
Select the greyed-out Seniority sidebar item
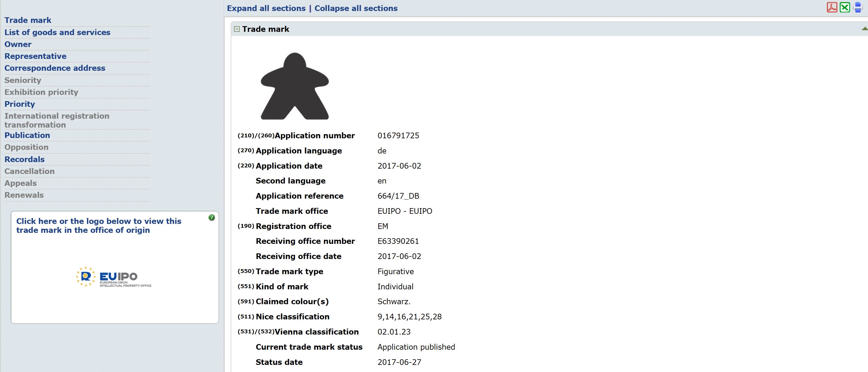[23, 80]
